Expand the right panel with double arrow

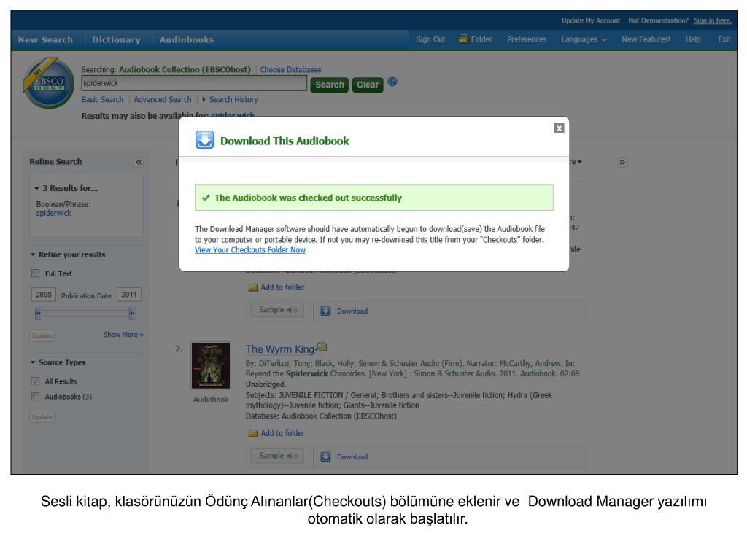click(622, 162)
